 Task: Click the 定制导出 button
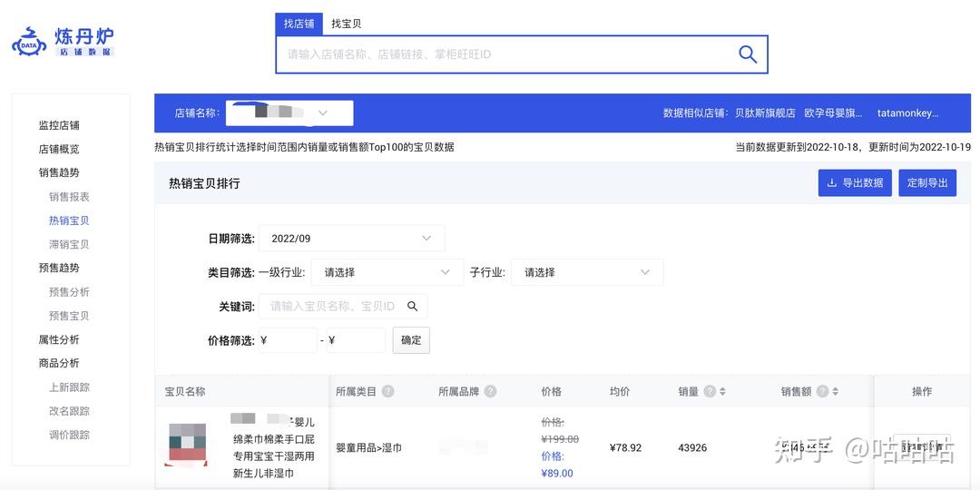pos(927,183)
